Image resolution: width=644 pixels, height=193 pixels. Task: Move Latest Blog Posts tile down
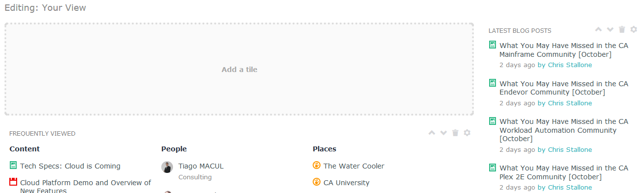coord(610,30)
